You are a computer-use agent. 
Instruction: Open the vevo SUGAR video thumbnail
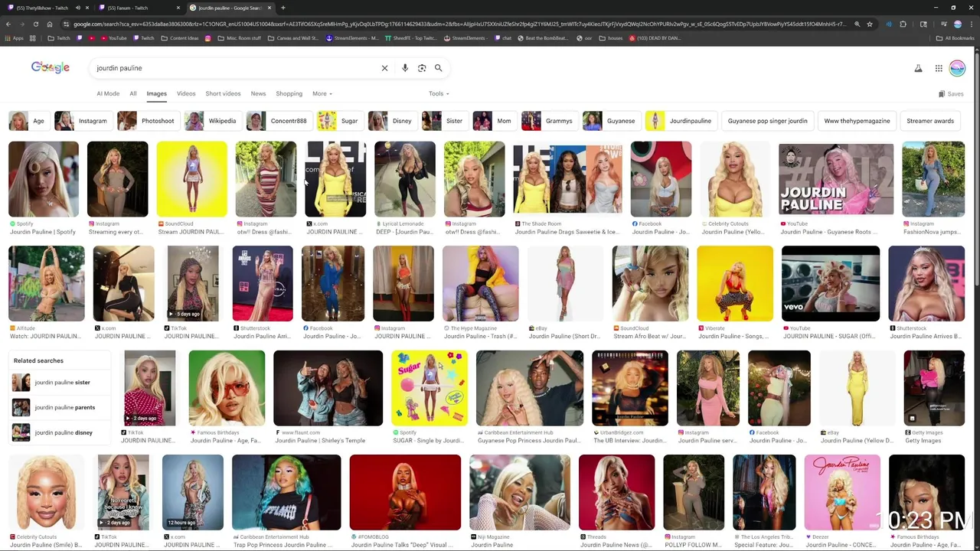pyautogui.click(x=831, y=284)
